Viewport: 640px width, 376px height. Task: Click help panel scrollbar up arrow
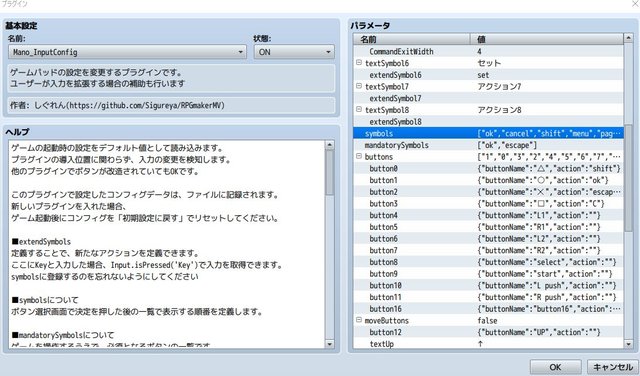pyautogui.click(x=329, y=145)
